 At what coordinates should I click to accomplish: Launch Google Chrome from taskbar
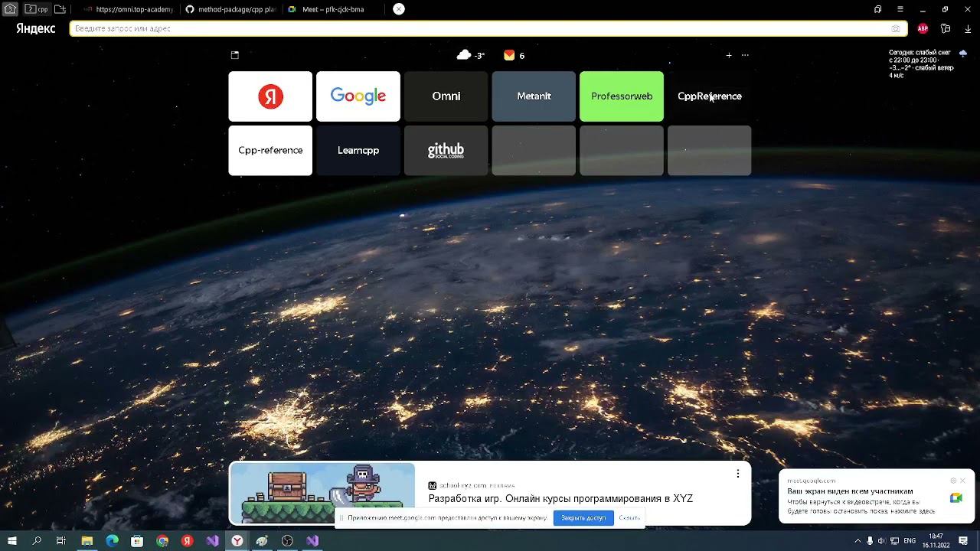pyautogui.click(x=162, y=541)
